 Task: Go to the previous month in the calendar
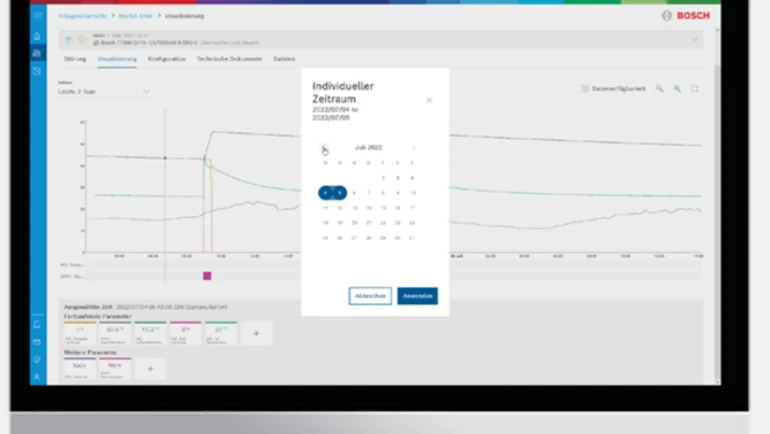323,148
